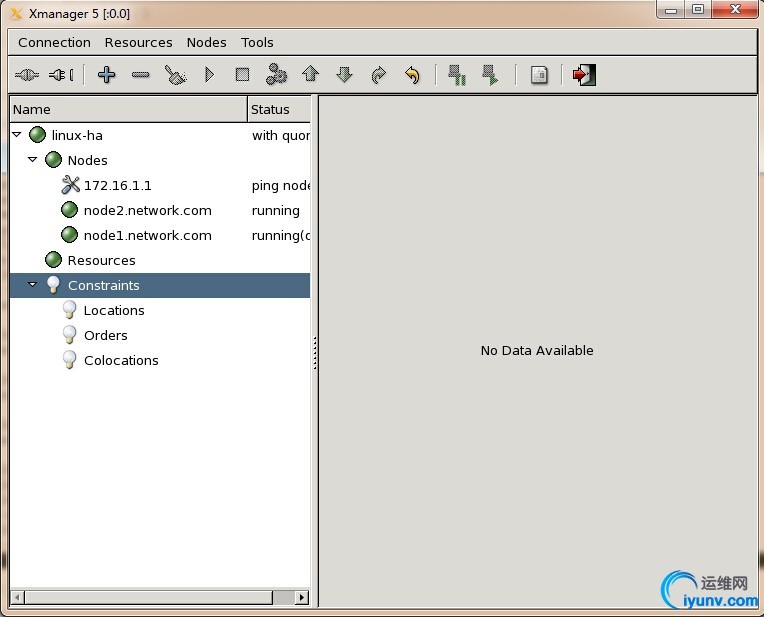Click the Connect (plug) toolbar icon
This screenshot has height=617, width=764.
point(27,75)
